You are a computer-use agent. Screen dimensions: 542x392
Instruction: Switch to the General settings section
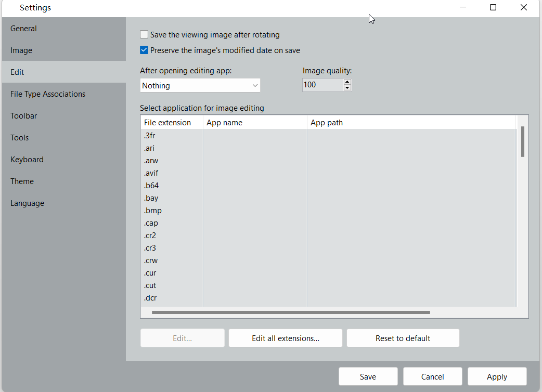tap(23, 28)
